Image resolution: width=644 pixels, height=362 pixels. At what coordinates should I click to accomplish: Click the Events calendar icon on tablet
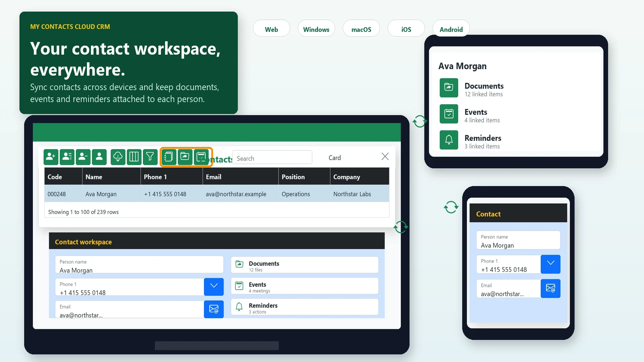tap(449, 114)
